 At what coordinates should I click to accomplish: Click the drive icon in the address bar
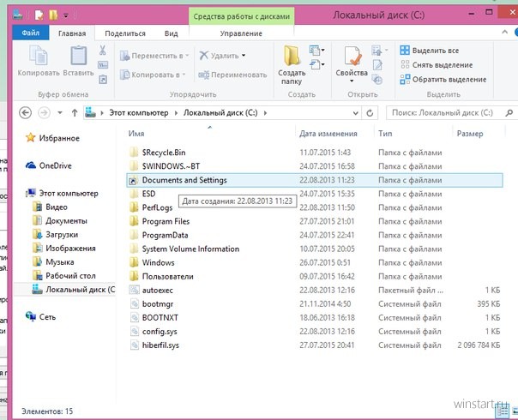point(90,113)
